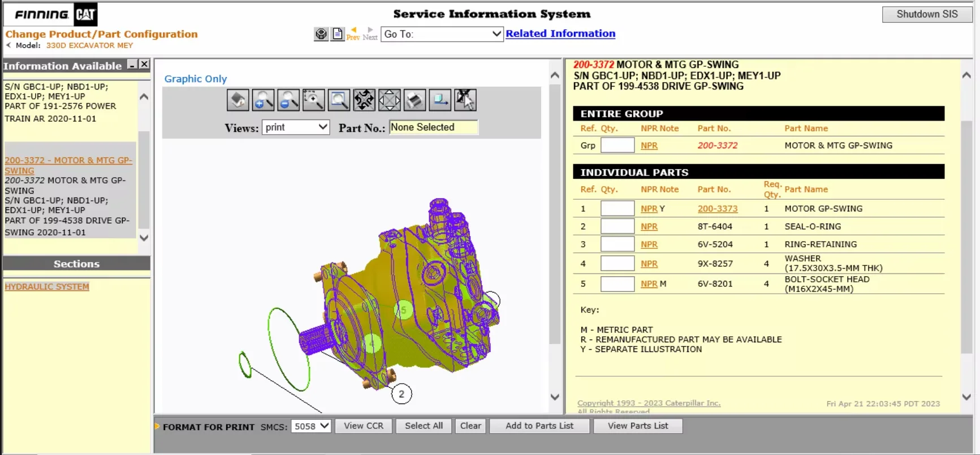Select the pan arrows tool icon
This screenshot has width=980, height=455.
390,100
